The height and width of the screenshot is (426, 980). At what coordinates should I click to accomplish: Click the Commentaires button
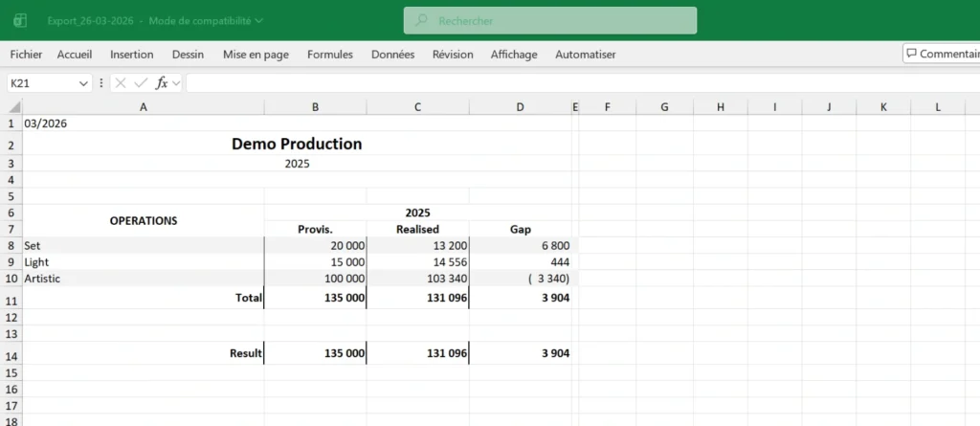942,54
